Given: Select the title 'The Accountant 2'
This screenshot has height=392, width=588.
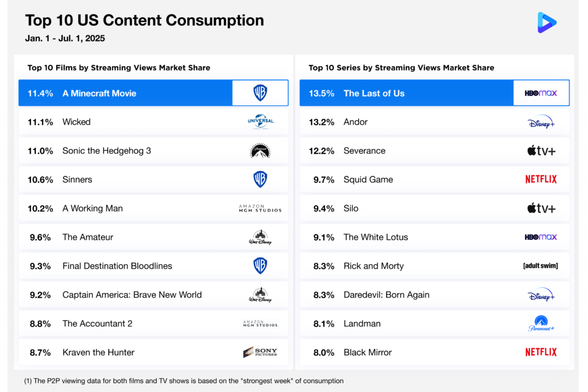Looking at the screenshot, I should pos(98,324).
